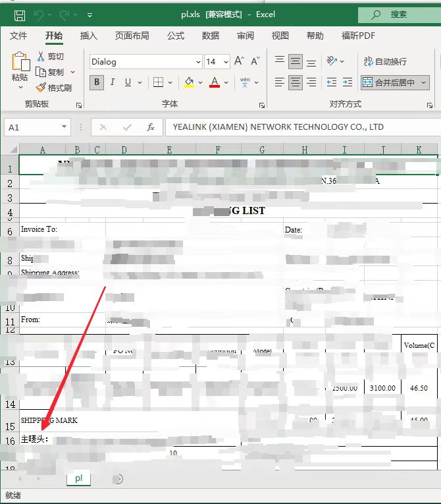Image resolution: width=441 pixels, height=504 pixels.
Task: Apply red font color A
Action: pyautogui.click(x=215, y=82)
